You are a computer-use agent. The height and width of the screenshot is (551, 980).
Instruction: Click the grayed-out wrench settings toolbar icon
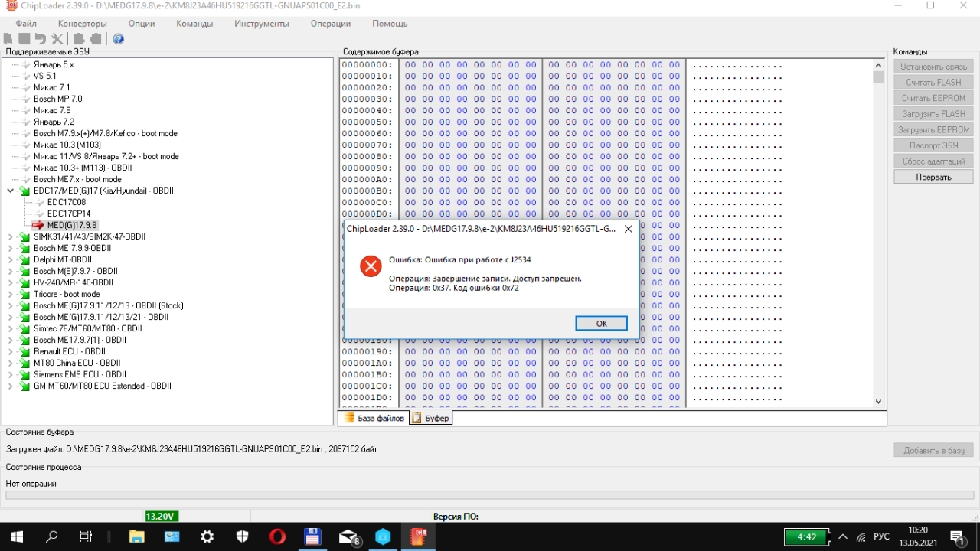point(57,39)
